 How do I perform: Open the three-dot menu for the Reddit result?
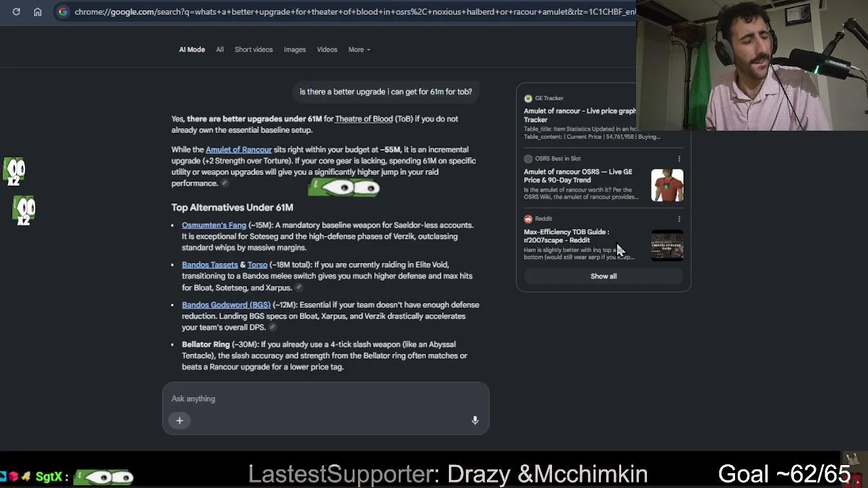tap(679, 219)
